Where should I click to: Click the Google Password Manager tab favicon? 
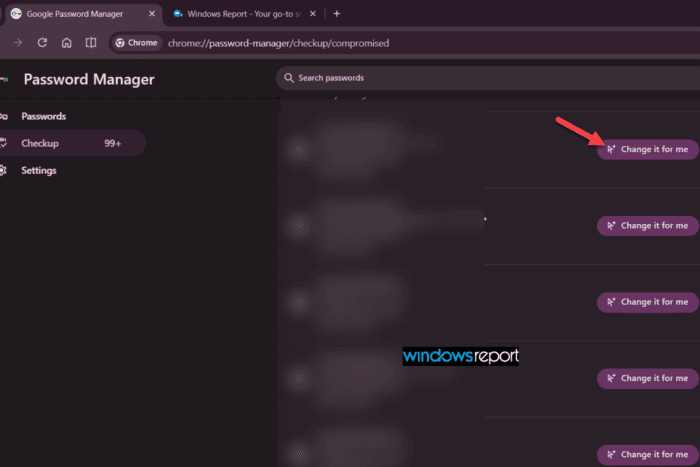(x=16, y=14)
